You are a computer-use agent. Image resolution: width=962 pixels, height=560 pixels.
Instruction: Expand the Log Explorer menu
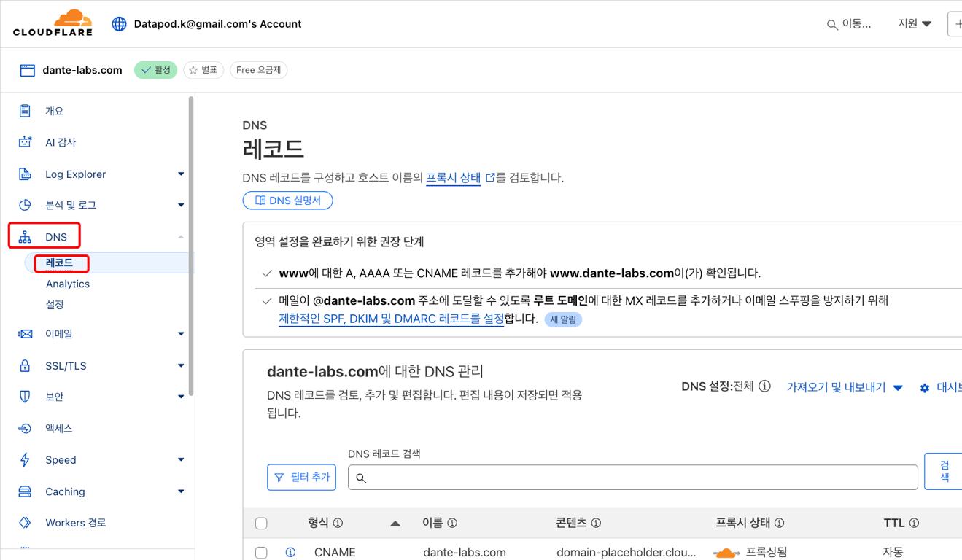point(180,174)
